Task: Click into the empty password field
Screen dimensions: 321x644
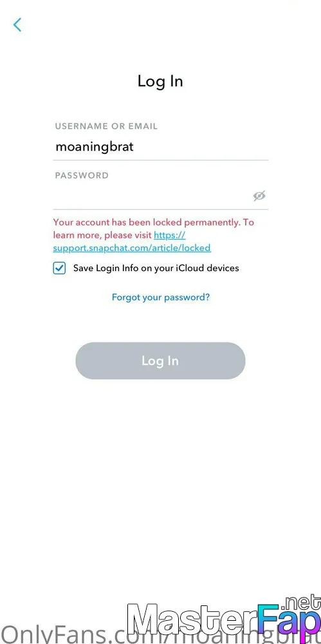Action: click(161, 196)
